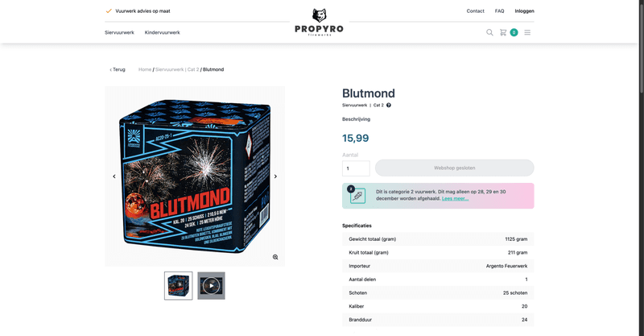Viewport: 644px width, 336px height.
Task: Show next product image arrow
Action: point(275,176)
